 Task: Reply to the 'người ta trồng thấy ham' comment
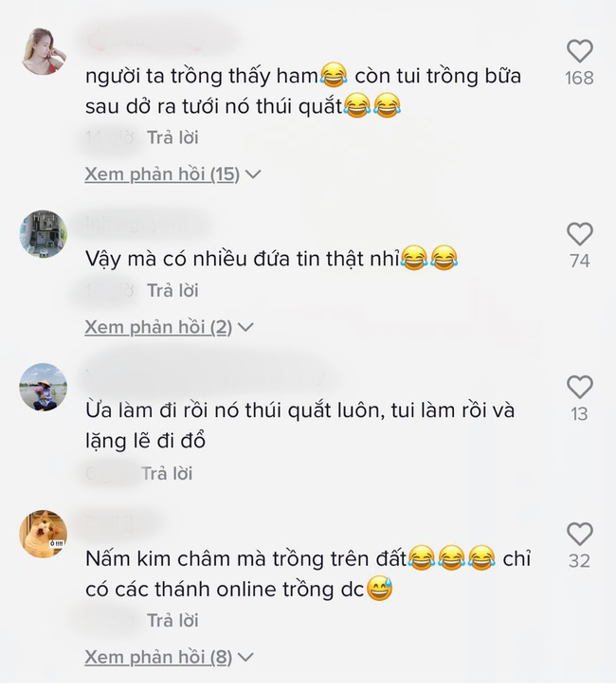coord(172,137)
